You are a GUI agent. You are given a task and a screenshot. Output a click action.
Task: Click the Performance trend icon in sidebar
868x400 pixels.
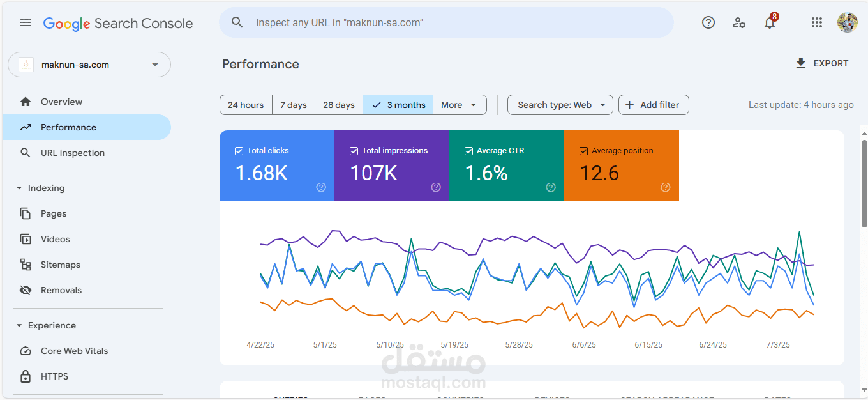coord(26,127)
